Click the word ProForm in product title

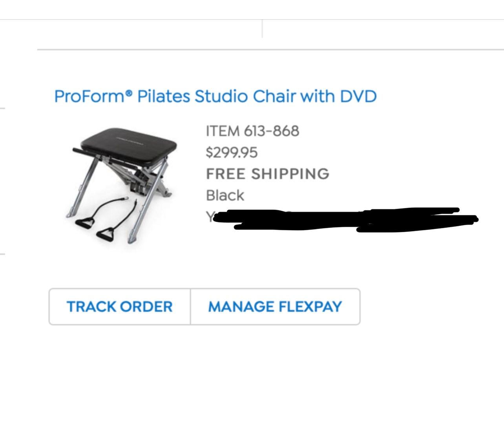[x=89, y=97]
